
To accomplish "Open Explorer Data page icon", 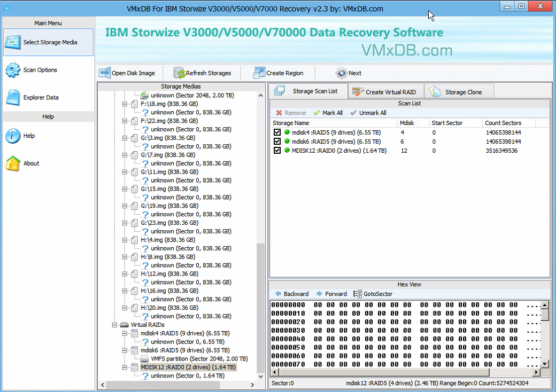I will click(x=13, y=97).
